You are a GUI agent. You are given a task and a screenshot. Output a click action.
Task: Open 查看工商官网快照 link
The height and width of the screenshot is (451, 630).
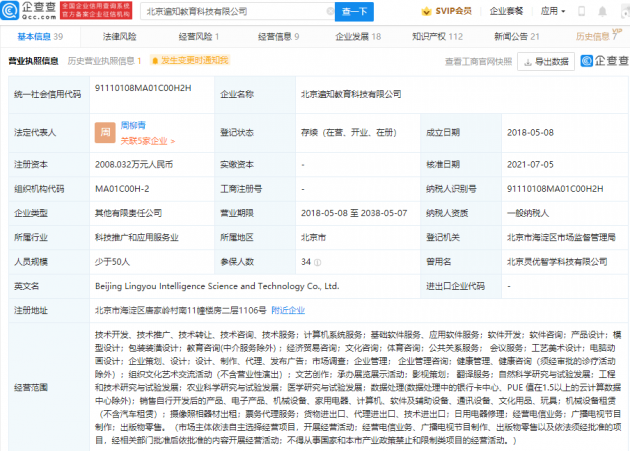[479, 62]
